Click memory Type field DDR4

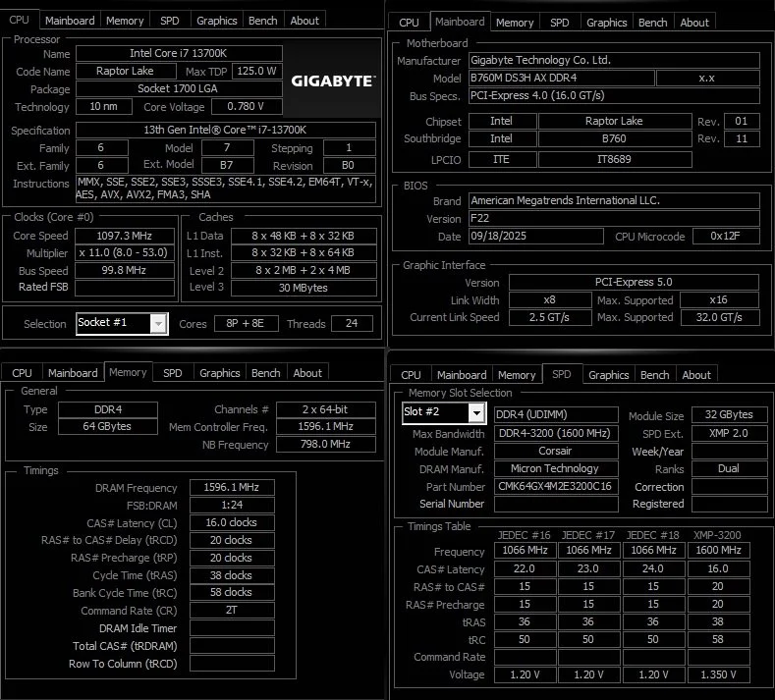108,409
